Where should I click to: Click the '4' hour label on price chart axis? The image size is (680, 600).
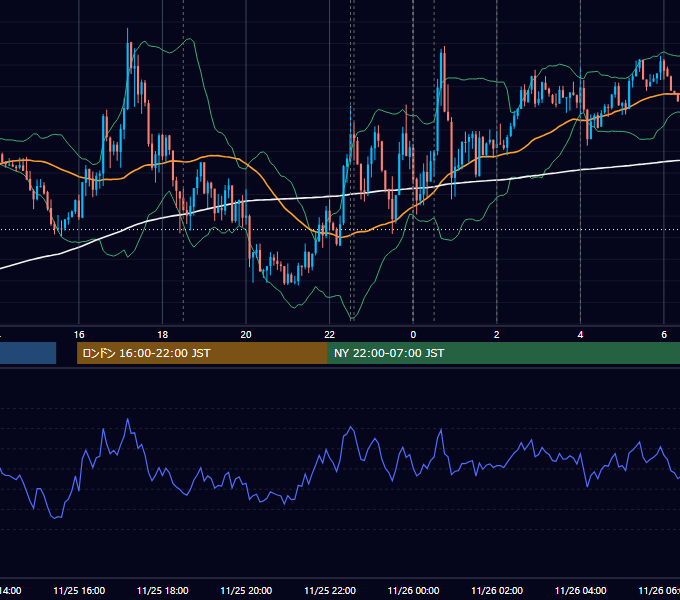580,335
